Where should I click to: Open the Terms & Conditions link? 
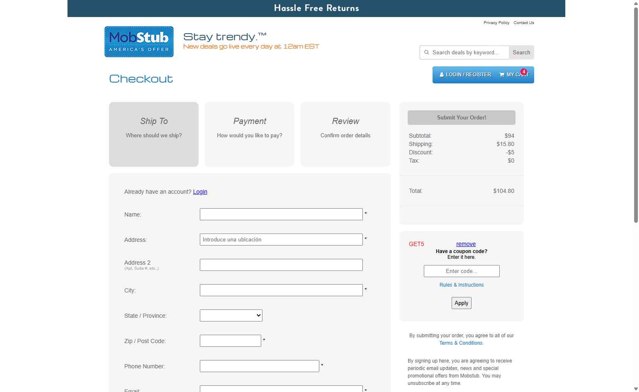(461, 343)
